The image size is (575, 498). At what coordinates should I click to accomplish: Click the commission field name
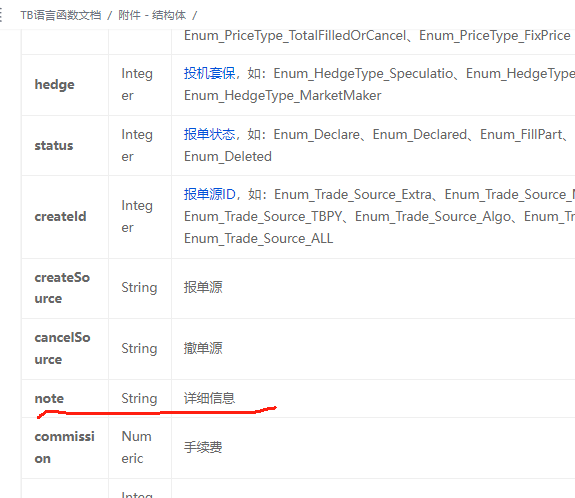(x=64, y=447)
